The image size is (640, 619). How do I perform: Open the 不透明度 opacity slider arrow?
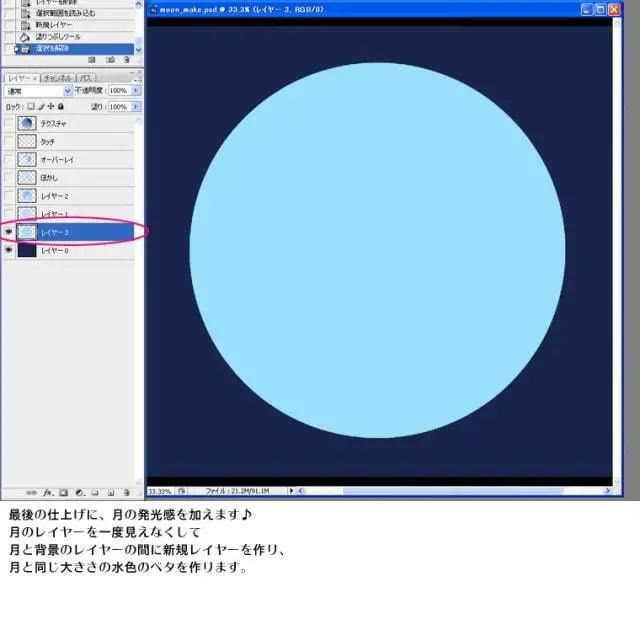[137, 90]
